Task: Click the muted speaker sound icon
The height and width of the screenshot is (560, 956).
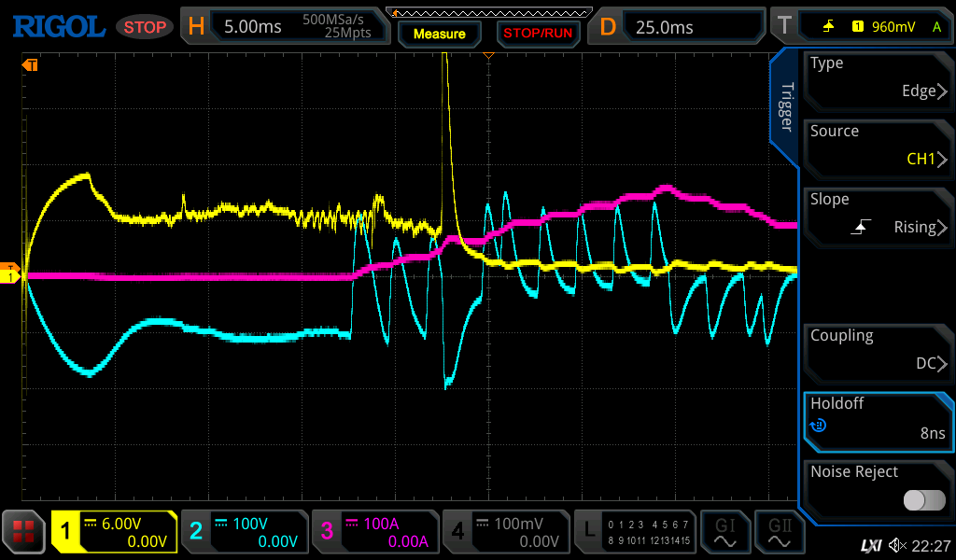Action: click(x=897, y=545)
